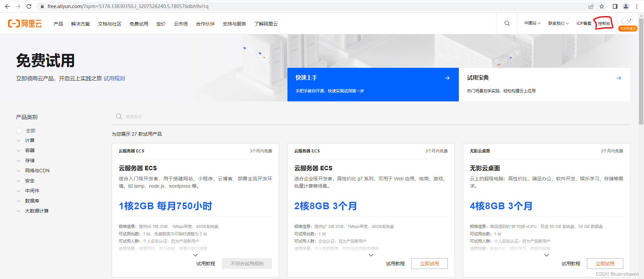Expand the 数据库 category
The height and width of the screenshot is (279, 644).
(x=18, y=201)
